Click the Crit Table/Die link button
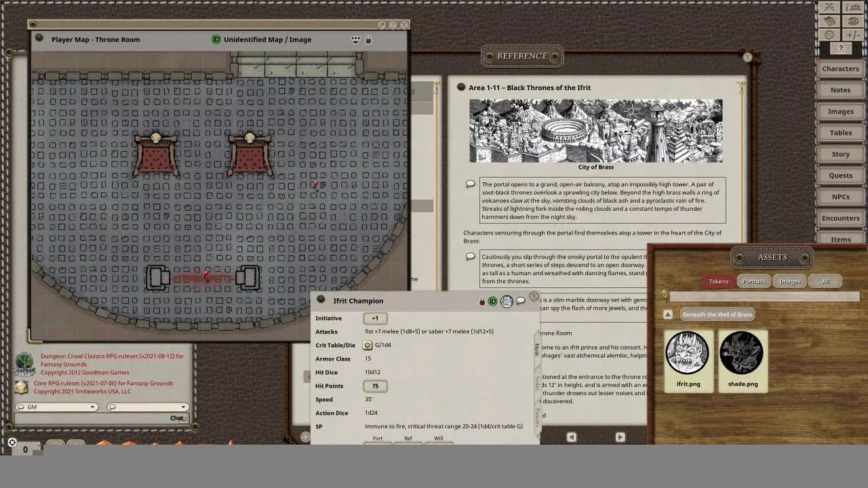 coord(368,345)
